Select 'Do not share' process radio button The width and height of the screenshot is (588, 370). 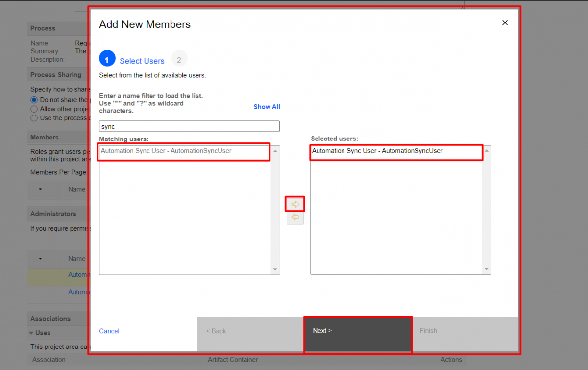click(34, 100)
